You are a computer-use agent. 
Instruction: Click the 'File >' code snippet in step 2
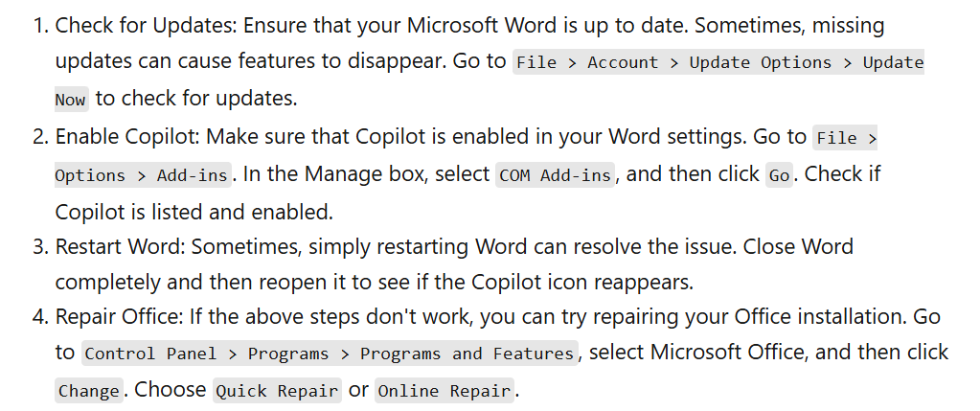click(845, 137)
